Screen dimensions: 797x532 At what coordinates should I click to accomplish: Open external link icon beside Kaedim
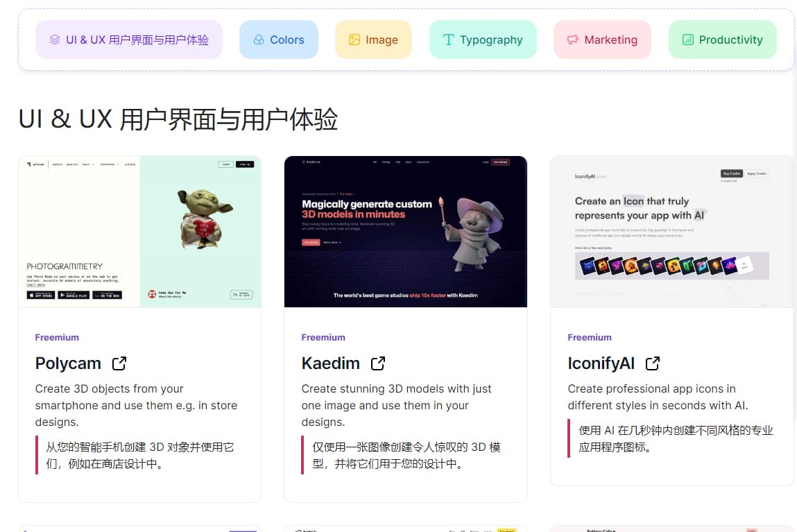tap(377, 363)
